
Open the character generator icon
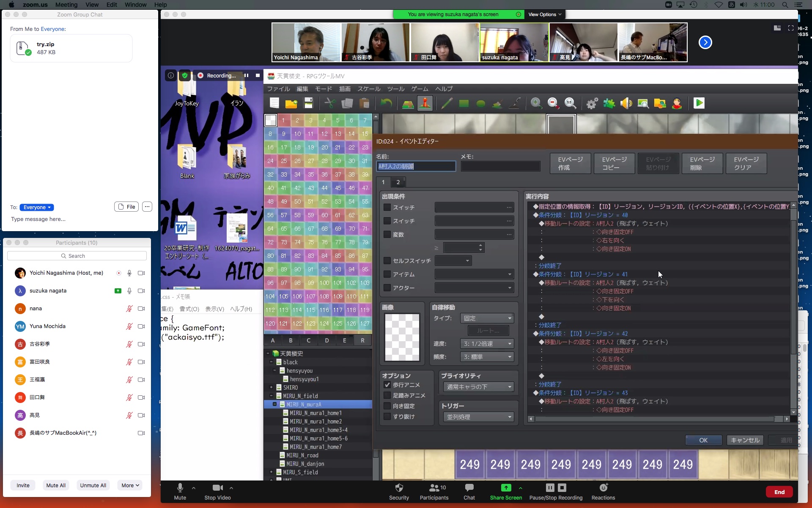[x=677, y=103]
